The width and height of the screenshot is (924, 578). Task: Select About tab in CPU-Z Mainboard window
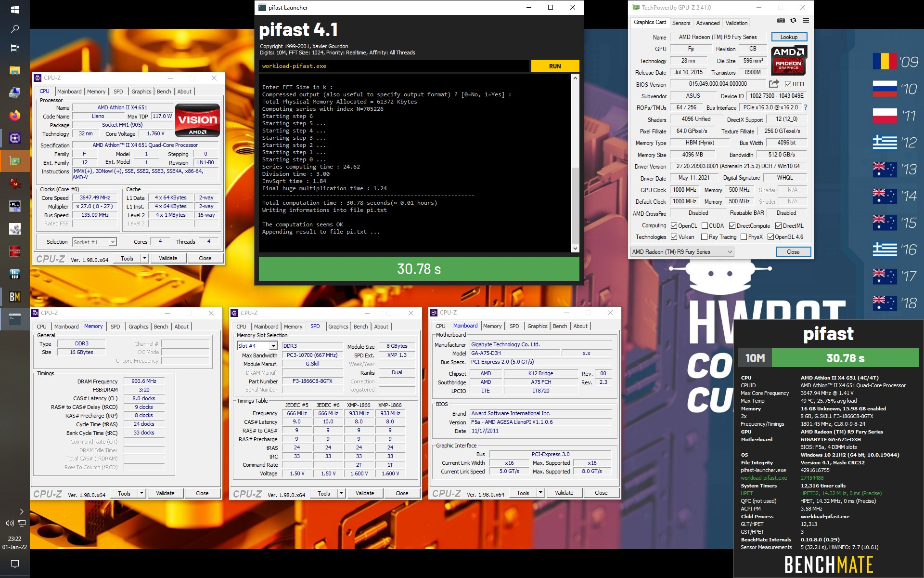pos(580,326)
